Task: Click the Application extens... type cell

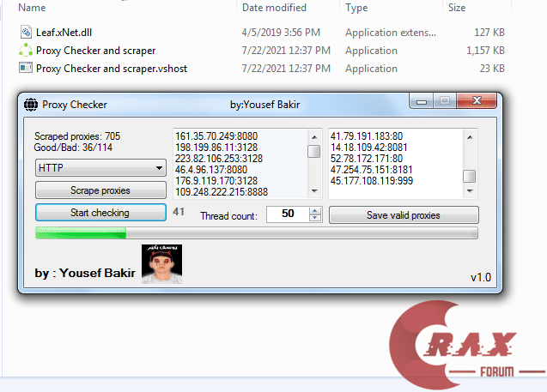Action: 391,33
